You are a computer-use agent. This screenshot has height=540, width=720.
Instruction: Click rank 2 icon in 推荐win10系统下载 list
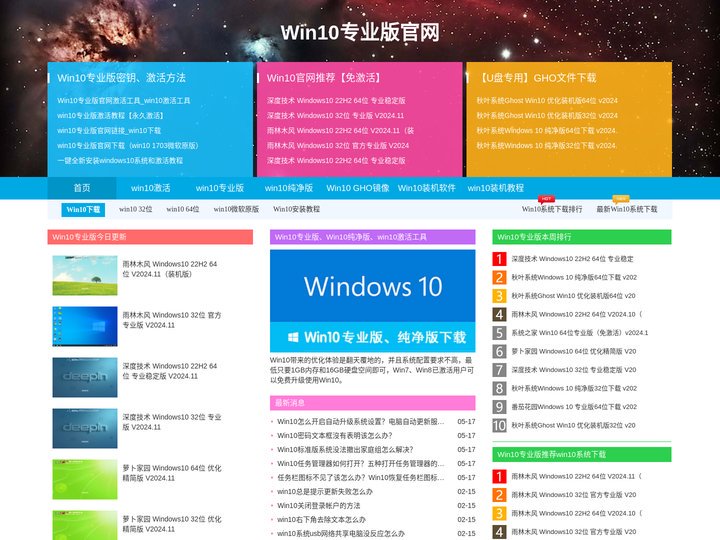[x=499, y=495]
